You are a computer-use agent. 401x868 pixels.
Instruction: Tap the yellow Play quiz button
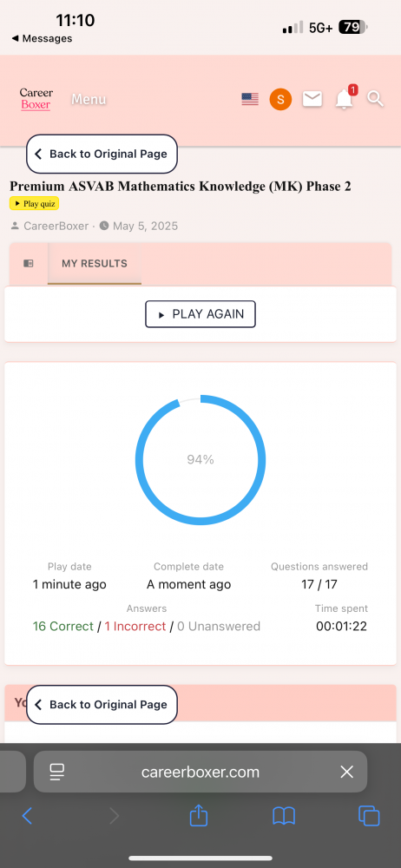tap(34, 204)
